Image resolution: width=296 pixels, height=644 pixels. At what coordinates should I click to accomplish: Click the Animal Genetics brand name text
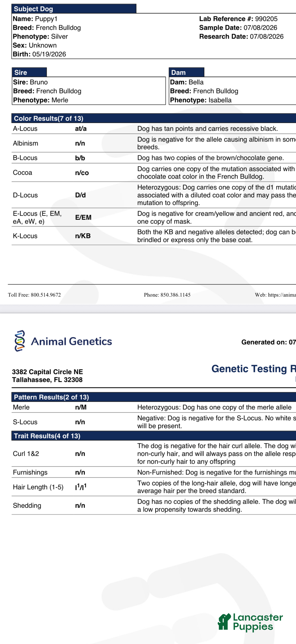click(x=71, y=341)
